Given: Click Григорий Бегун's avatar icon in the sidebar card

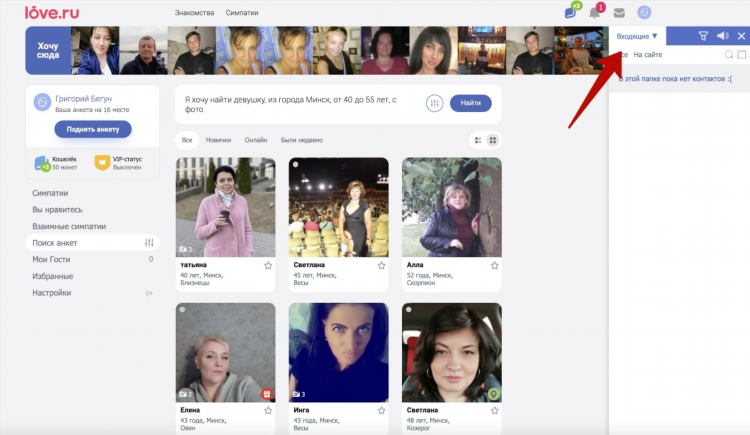Looking at the screenshot, I should [x=42, y=102].
